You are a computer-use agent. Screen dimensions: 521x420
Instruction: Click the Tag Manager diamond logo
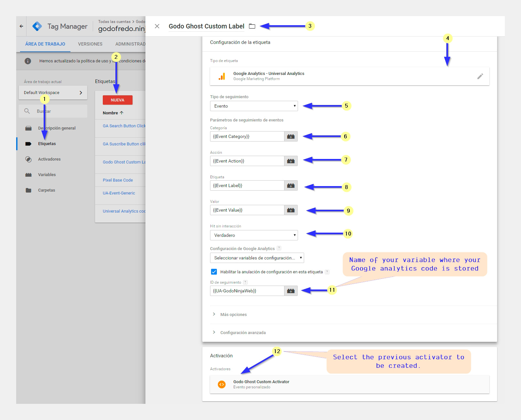pos(37,26)
